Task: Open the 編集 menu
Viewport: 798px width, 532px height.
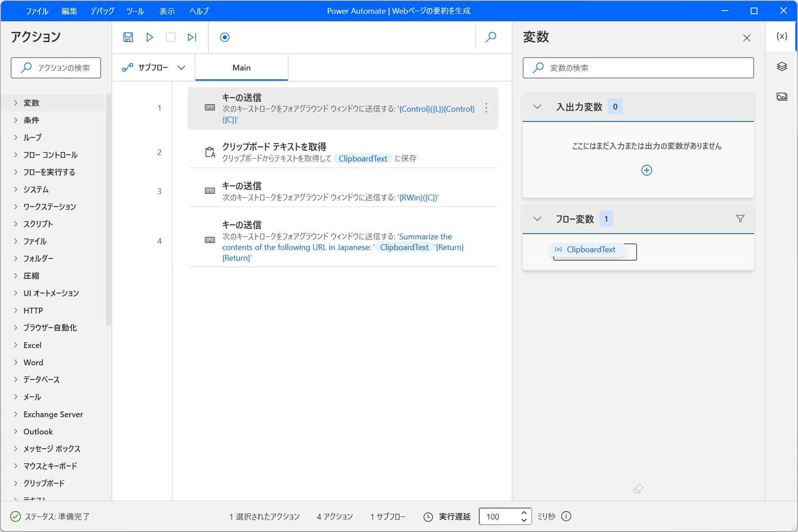Action: pos(69,11)
